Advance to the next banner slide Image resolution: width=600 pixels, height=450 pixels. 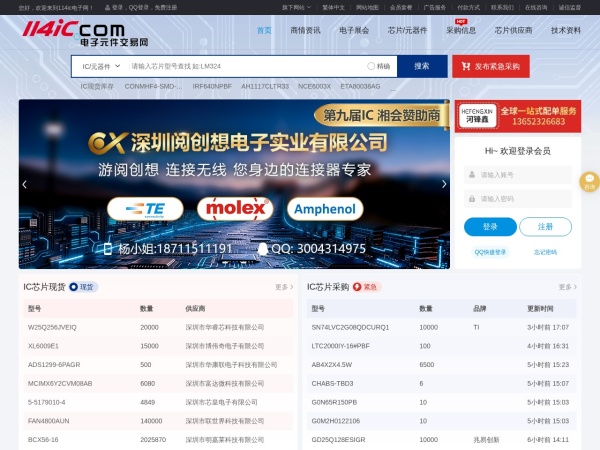point(444,184)
